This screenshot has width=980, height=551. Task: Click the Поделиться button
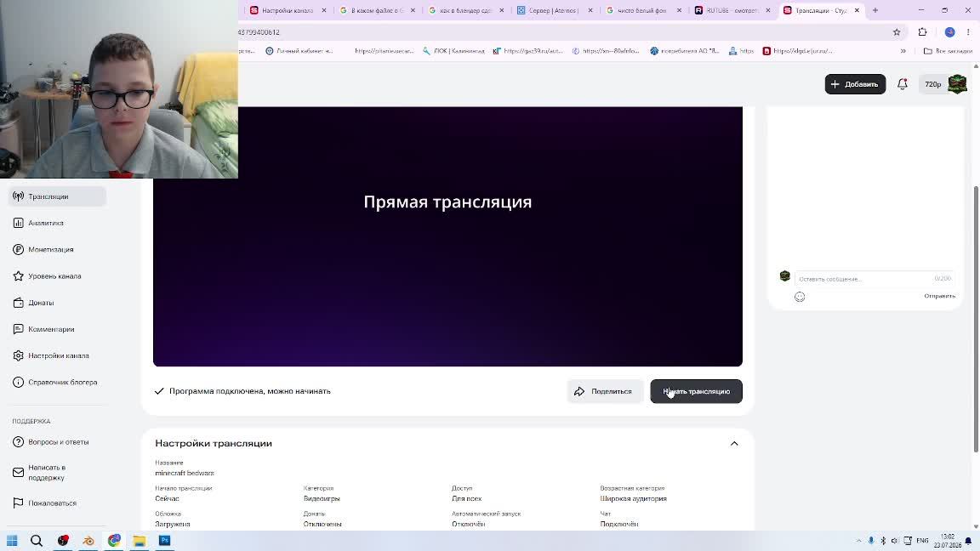[604, 391]
